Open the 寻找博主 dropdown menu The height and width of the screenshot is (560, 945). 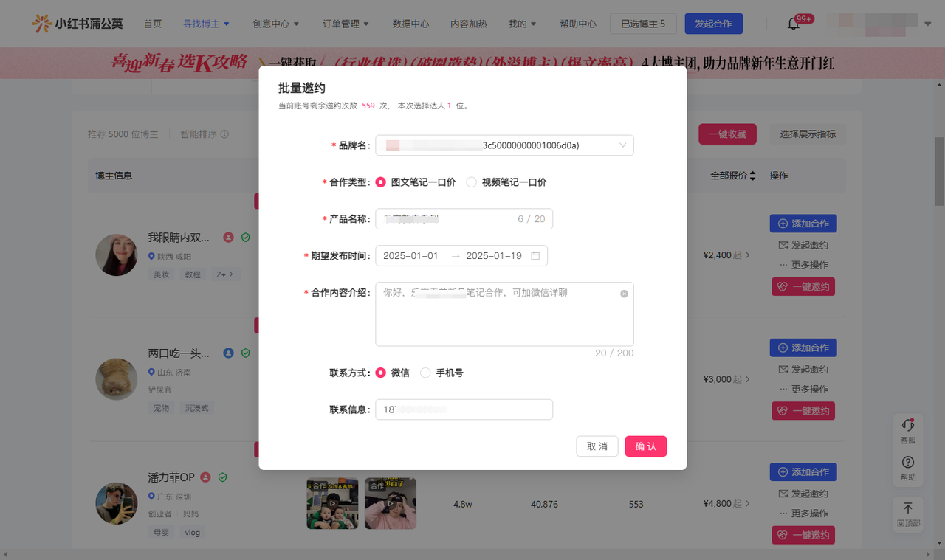coord(206,24)
